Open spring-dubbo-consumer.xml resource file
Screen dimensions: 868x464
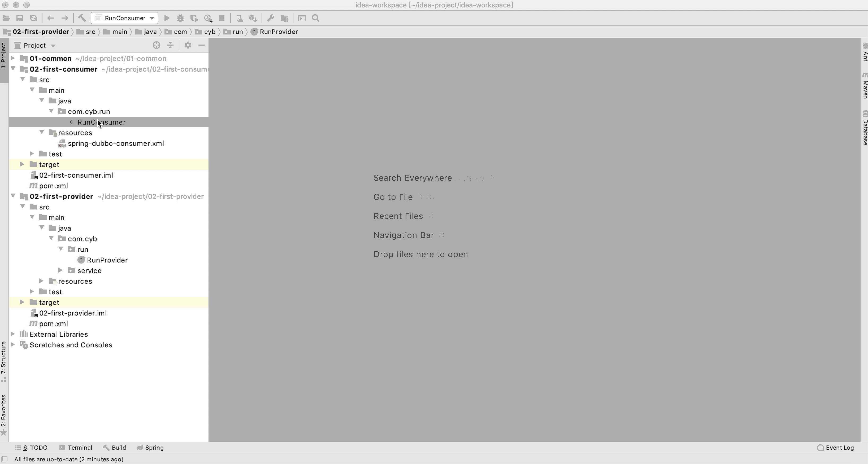pos(116,143)
